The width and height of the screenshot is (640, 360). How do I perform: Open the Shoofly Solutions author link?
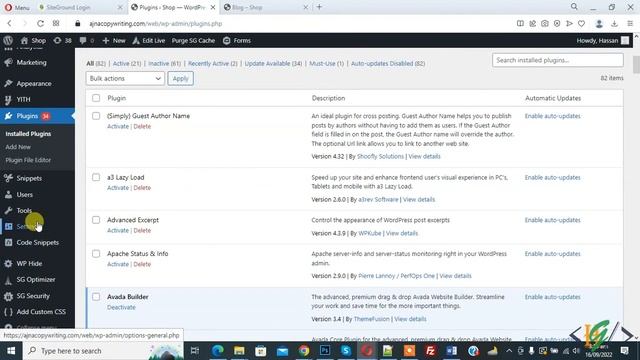pos(380,156)
